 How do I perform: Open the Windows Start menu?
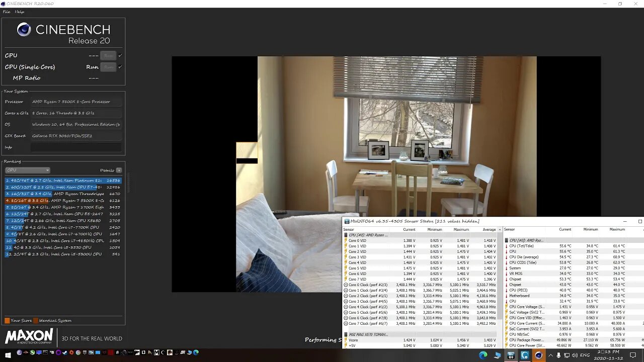pyautogui.click(x=8, y=355)
